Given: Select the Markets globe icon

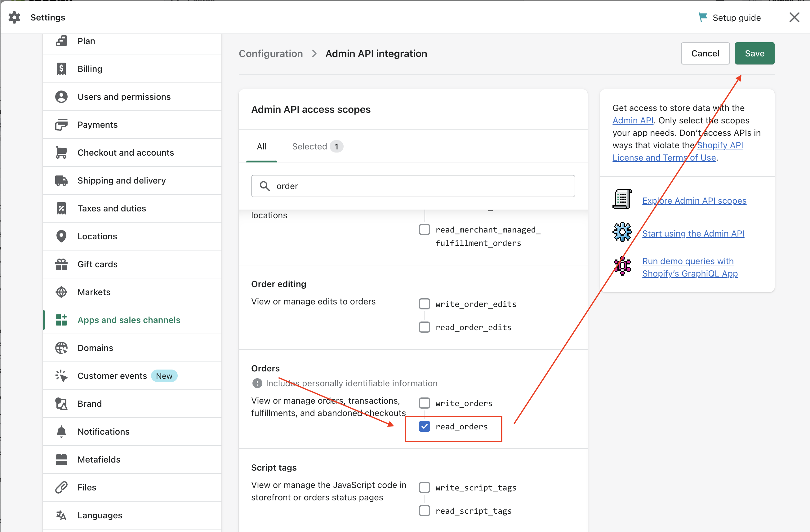Looking at the screenshot, I should point(61,292).
